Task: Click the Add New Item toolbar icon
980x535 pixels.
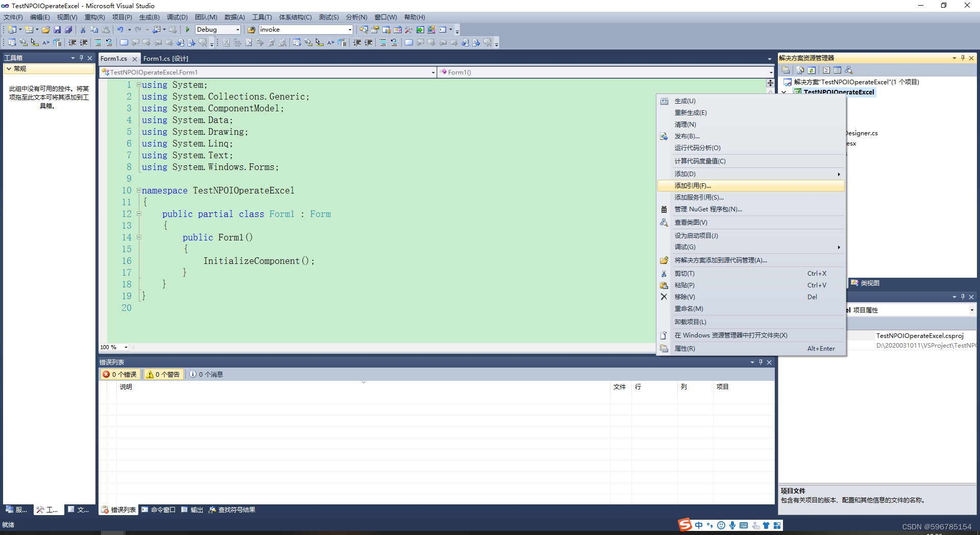Action: 29,30
